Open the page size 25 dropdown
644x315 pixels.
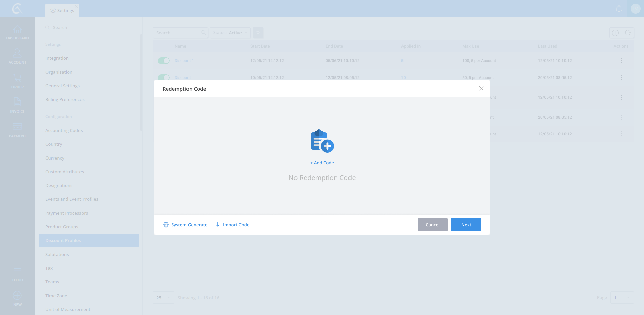click(163, 298)
